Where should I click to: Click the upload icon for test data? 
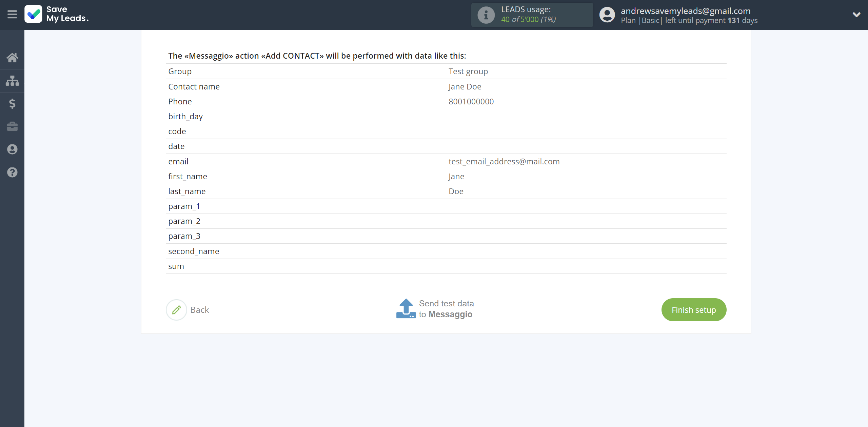[406, 308]
